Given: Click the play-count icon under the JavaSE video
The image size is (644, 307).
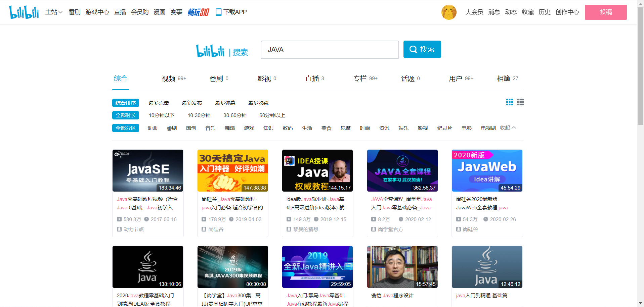Looking at the screenshot, I should 119,219.
